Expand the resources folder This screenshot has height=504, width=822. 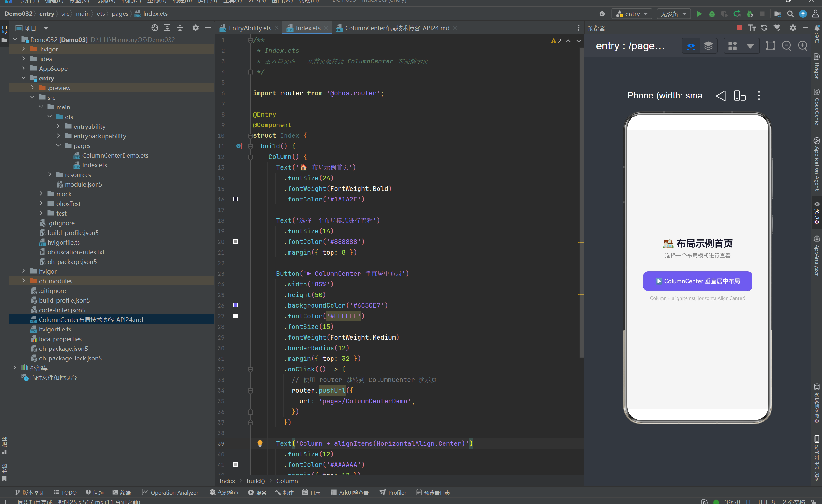pos(50,174)
